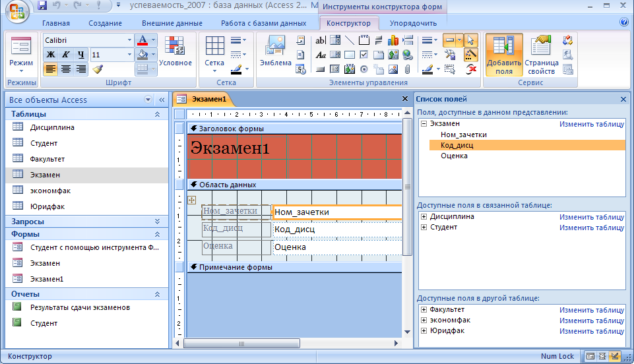Insert date and time icon
Viewport: 634px width, 364px height.
300,69
